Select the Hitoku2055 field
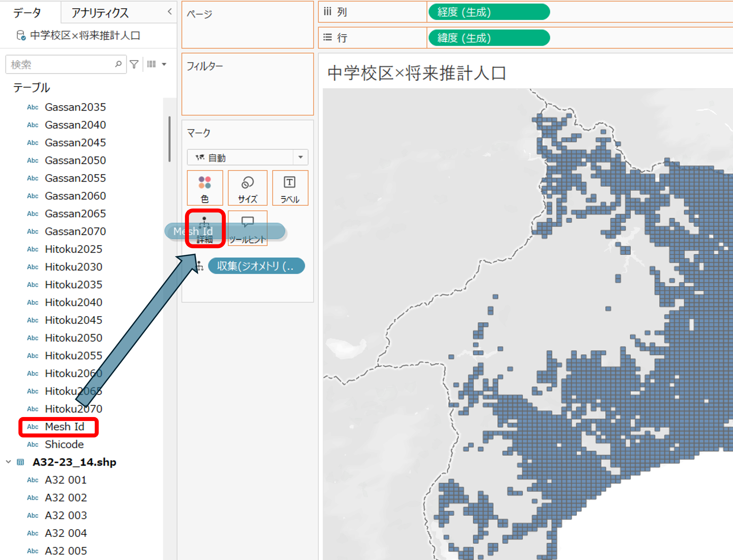The width and height of the screenshot is (733, 560). [74, 356]
